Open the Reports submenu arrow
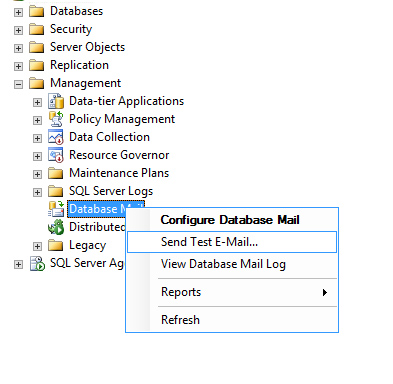Viewport: 393px width, 384px height. pos(325,292)
